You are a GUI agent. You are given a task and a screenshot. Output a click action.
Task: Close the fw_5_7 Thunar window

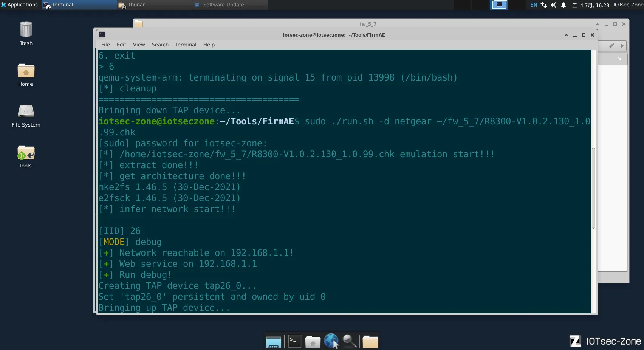pyautogui.click(x=624, y=24)
